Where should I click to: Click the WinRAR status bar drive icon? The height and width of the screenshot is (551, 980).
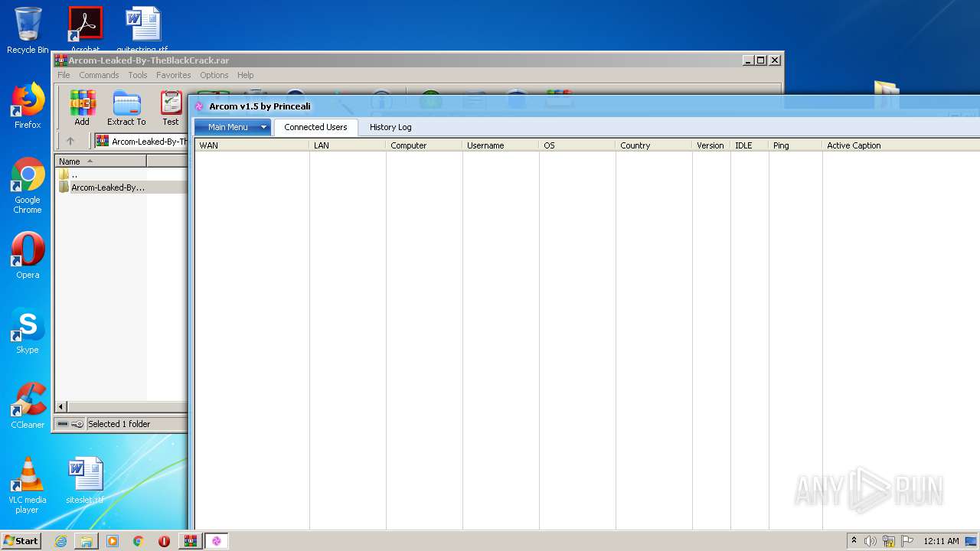coord(62,424)
